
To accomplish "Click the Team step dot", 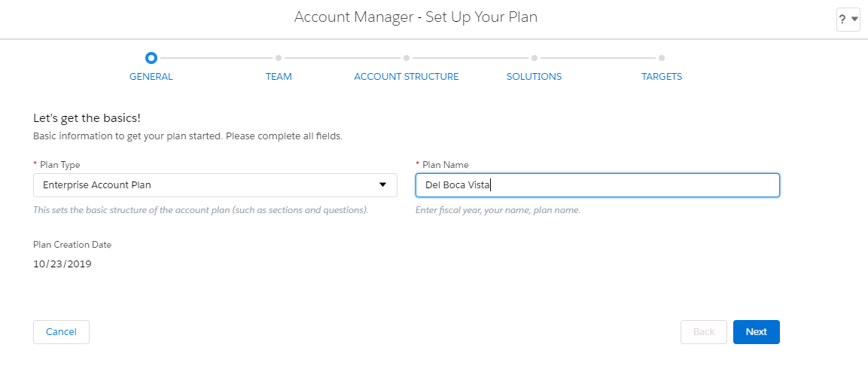I will (x=279, y=57).
